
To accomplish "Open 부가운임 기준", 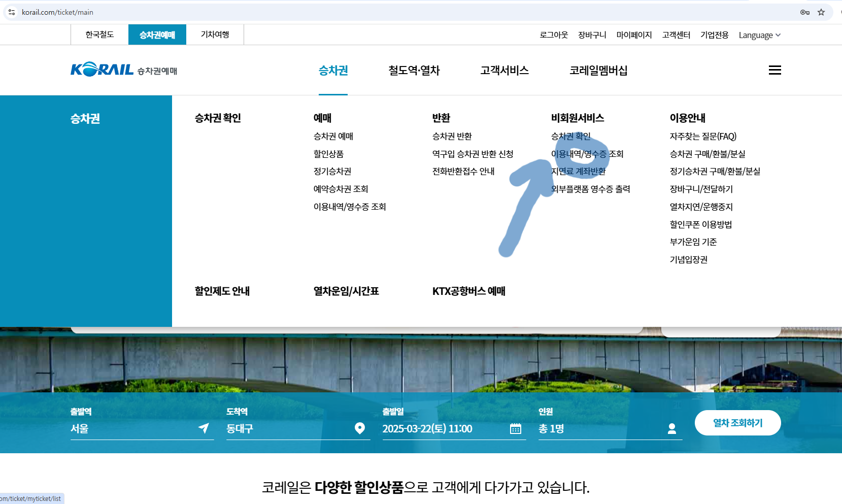I will [x=693, y=242].
